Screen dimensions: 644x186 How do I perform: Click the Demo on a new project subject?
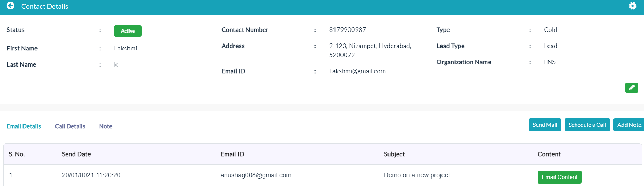point(417,175)
